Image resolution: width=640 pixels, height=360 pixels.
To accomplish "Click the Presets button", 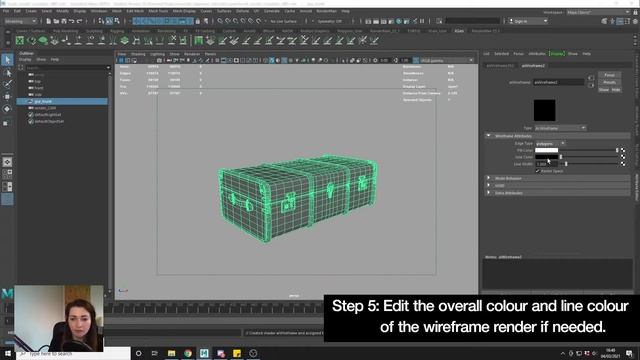I will [610, 82].
